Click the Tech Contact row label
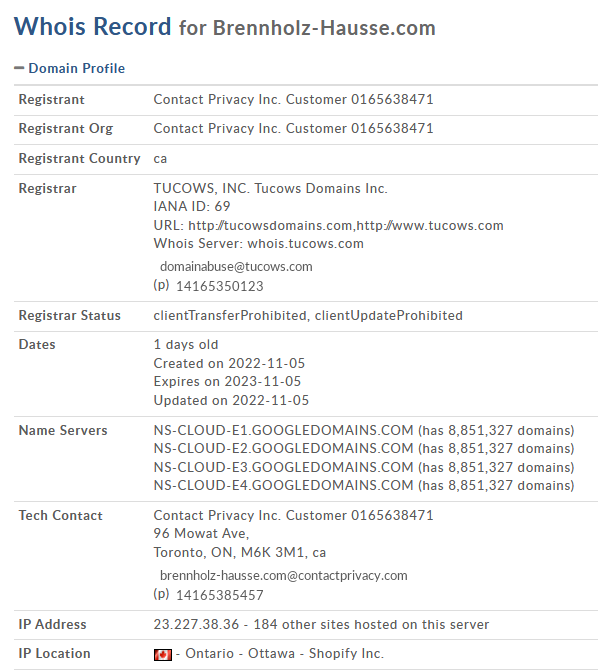 tap(60, 515)
